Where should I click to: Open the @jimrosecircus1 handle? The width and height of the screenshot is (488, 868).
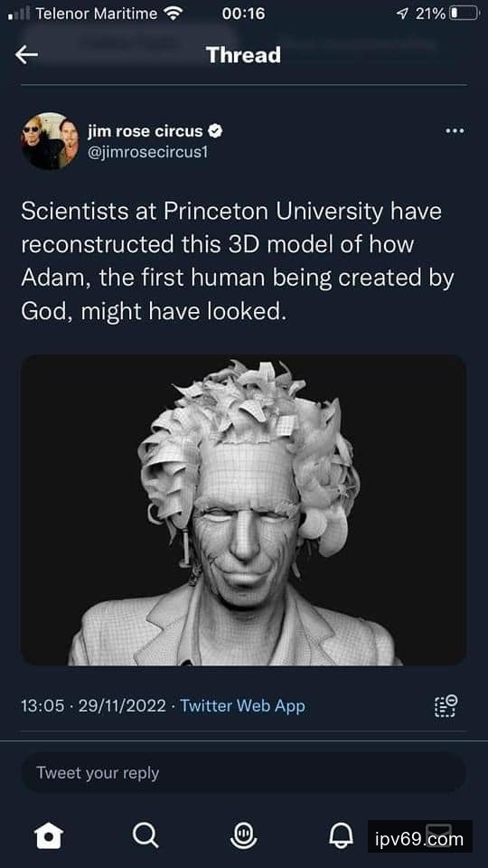pyautogui.click(x=147, y=152)
